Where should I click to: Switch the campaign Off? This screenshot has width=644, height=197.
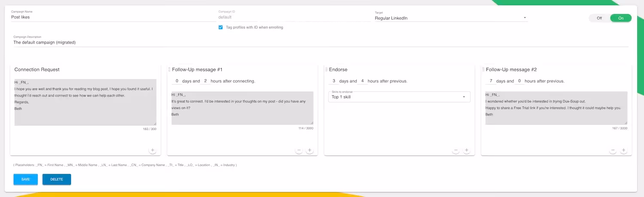point(599,18)
